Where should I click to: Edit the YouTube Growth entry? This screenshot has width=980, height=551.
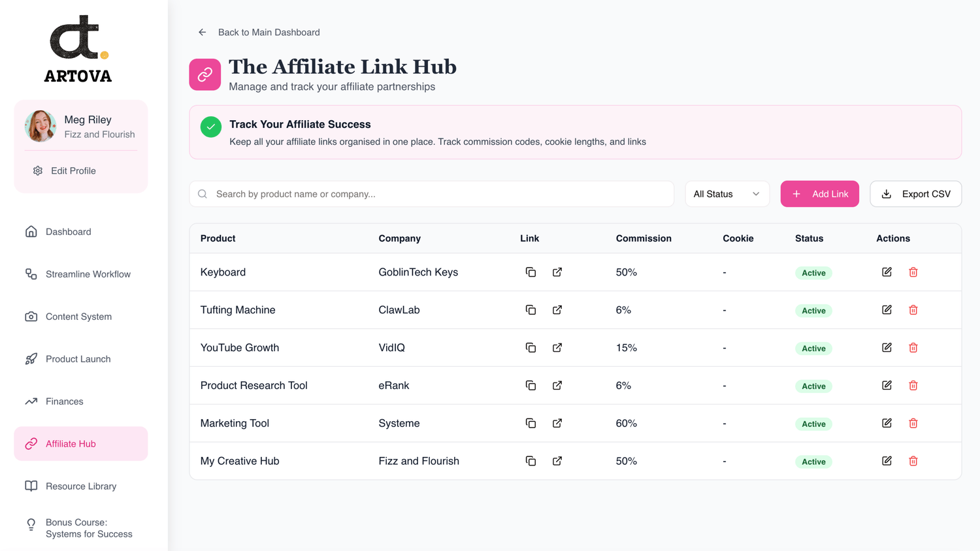click(x=887, y=348)
